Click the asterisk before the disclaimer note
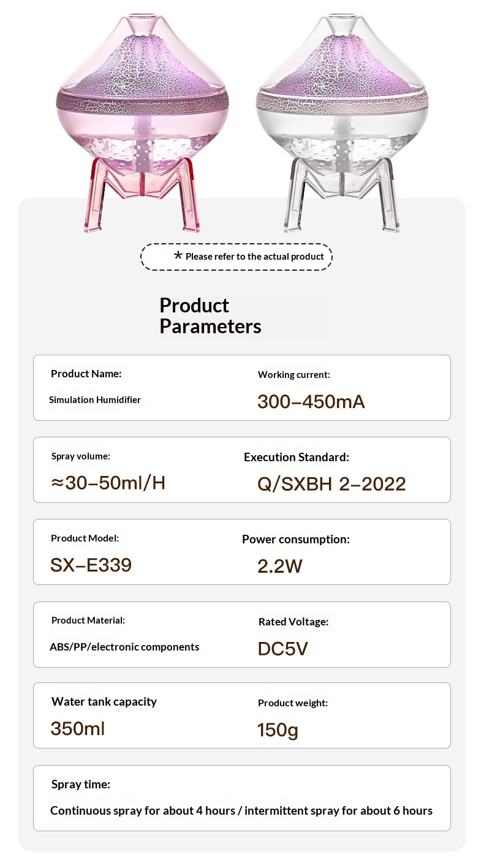 pos(178,256)
